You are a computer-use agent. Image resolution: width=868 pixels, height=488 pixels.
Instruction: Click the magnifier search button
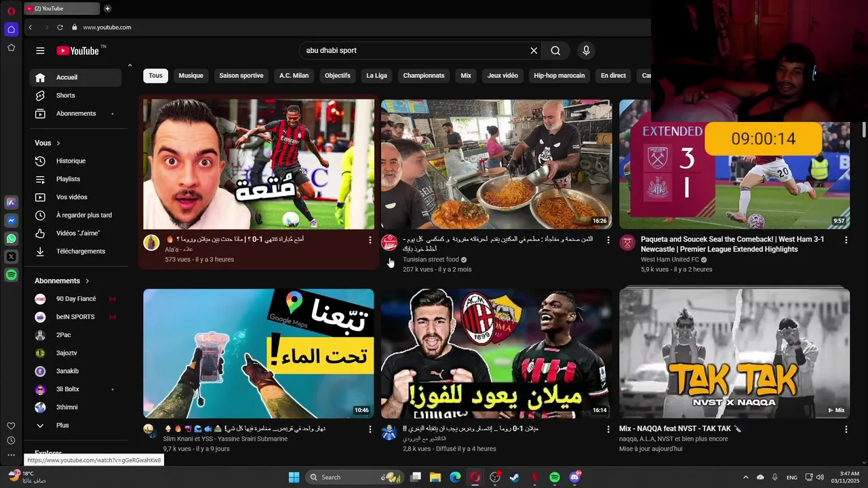(555, 51)
